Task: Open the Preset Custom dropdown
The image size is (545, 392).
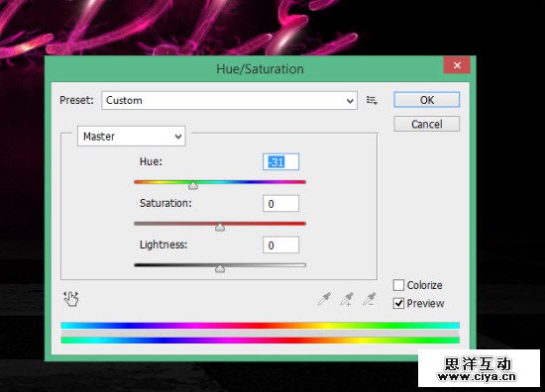Action: tap(230, 100)
